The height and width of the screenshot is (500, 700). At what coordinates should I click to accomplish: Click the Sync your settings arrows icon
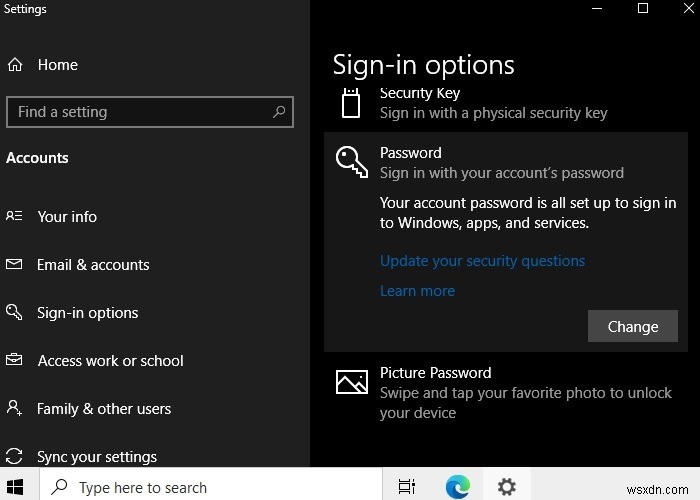tap(14, 456)
